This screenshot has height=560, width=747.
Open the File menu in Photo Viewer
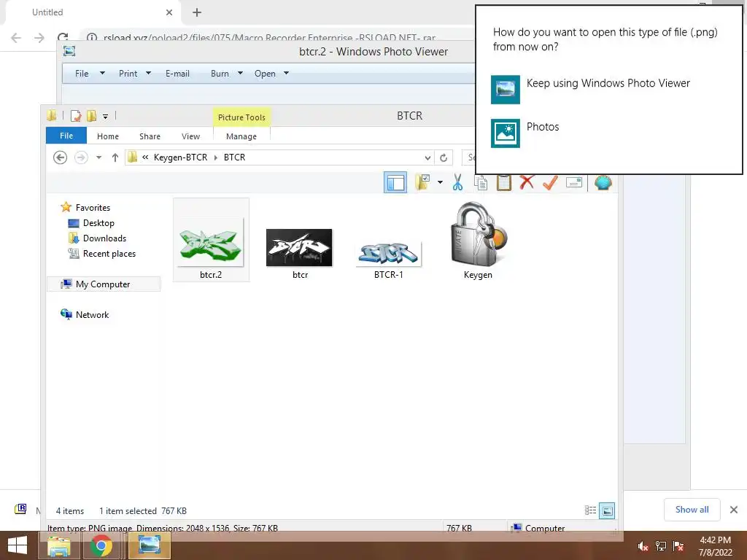point(90,74)
